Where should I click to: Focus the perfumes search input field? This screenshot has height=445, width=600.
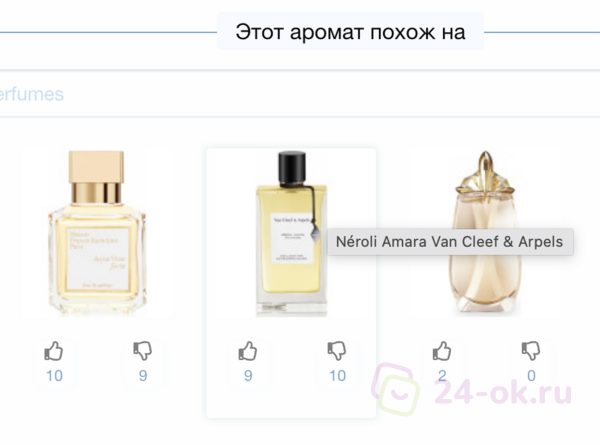pyautogui.click(x=300, y=94)
